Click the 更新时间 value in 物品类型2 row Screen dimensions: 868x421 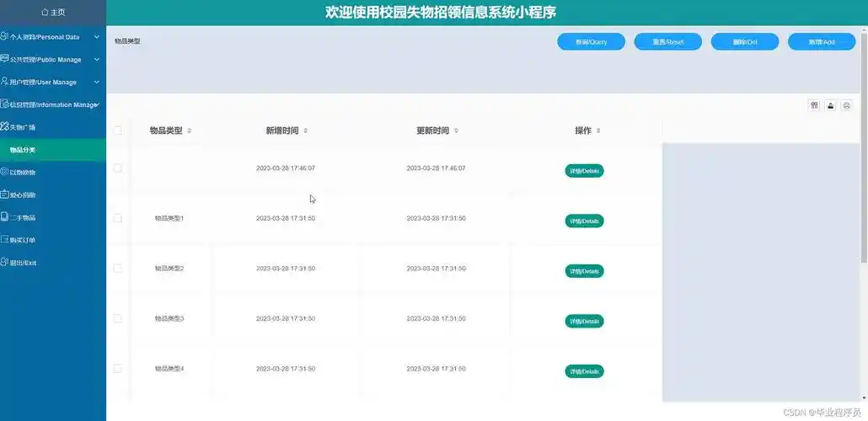437,269
